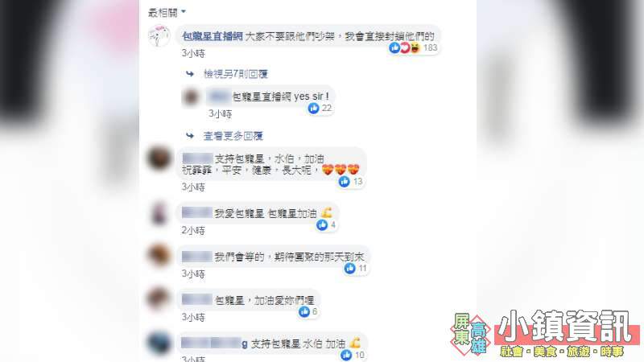Image resolution: width=644 pixels, height=362 pixels.
Task: Click the like icon with 13 count
Action: [345, 182]
